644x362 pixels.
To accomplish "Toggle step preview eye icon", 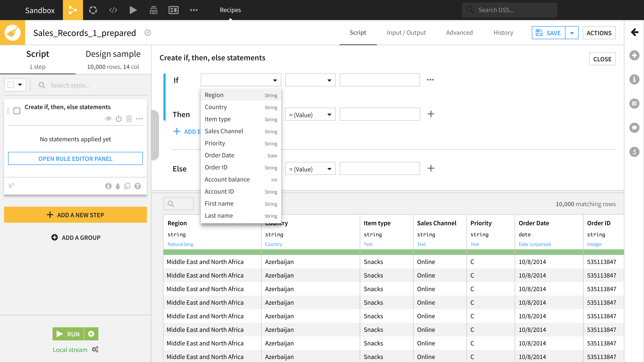I will click(x=108, y=118).
